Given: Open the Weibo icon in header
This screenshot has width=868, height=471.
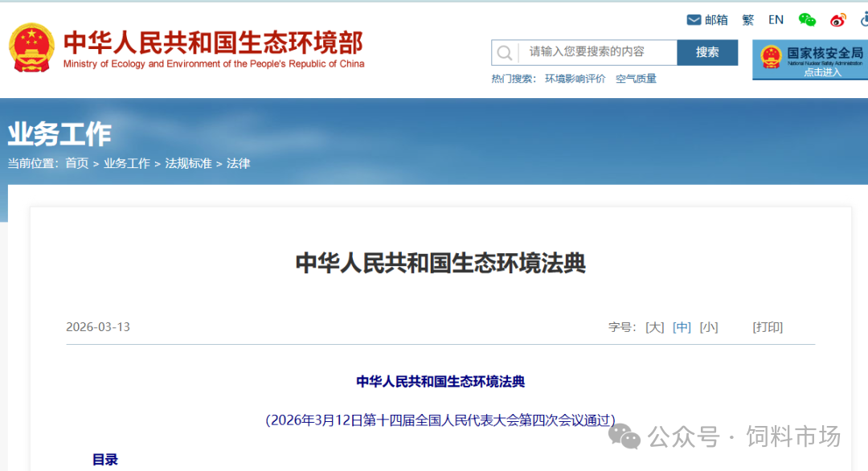Looking at the screenshot, I should tap(838, 20).
